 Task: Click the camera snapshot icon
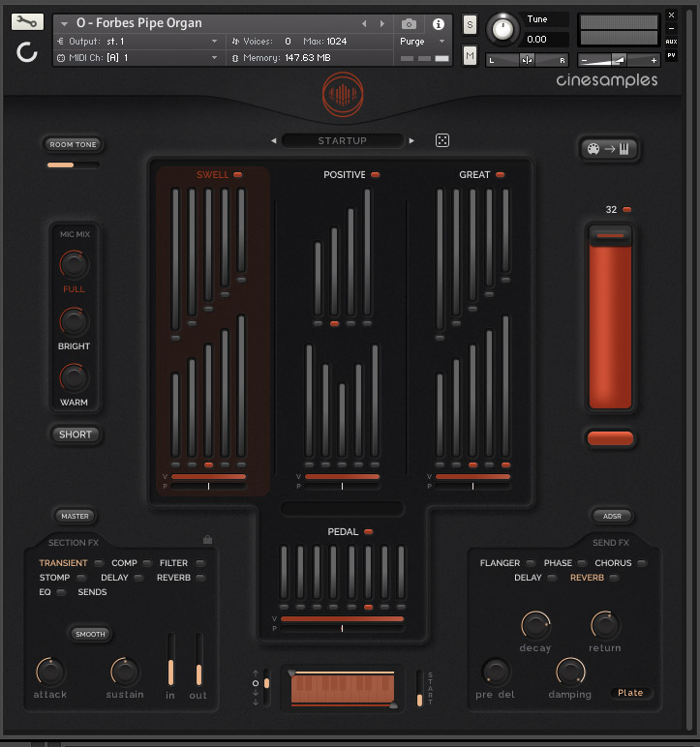pos(409,24)
